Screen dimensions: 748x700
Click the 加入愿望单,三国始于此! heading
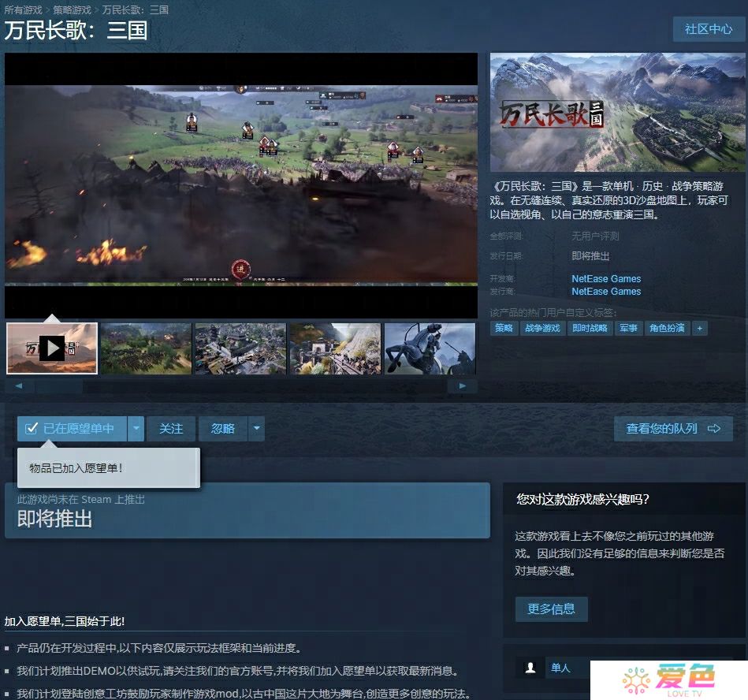(x=65, y=621)
